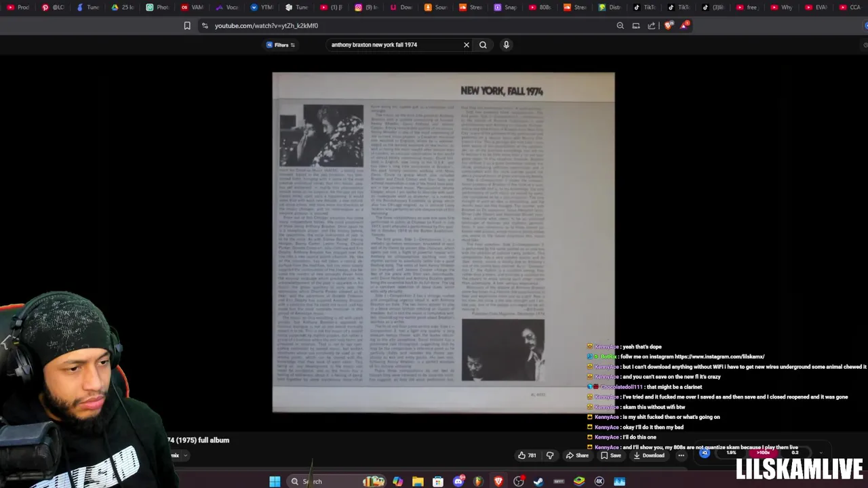
Task: Click the address bar URL youtube.com/watch
Action: [x=267, y=26]
